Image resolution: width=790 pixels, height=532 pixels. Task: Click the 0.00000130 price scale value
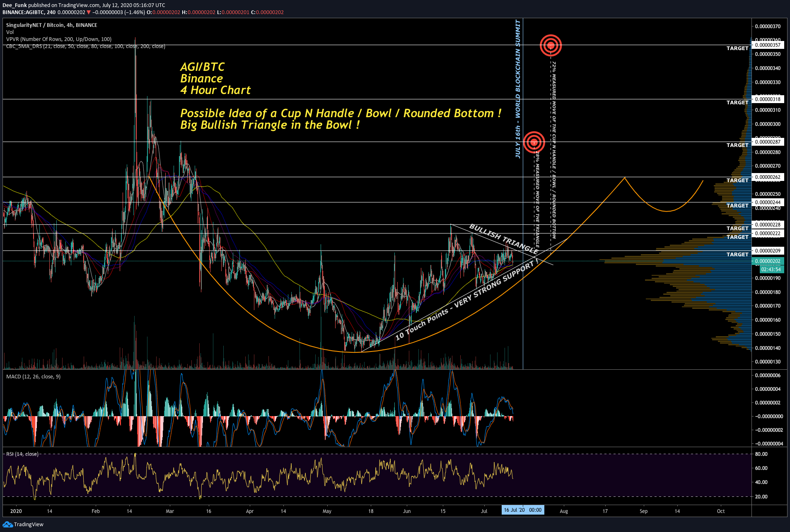(768, 362)
